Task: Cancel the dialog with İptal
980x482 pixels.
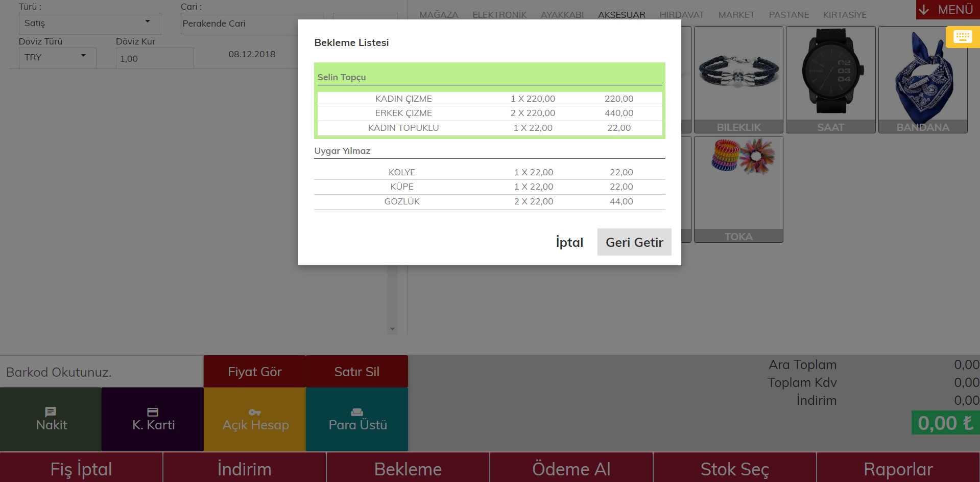Action: 569,242
